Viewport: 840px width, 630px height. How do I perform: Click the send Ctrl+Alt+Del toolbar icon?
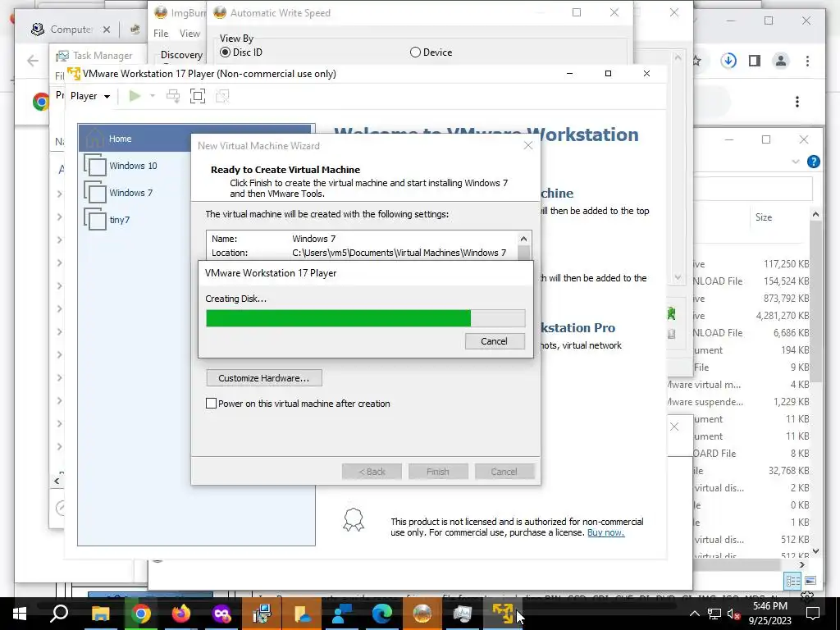click(173, 96)
